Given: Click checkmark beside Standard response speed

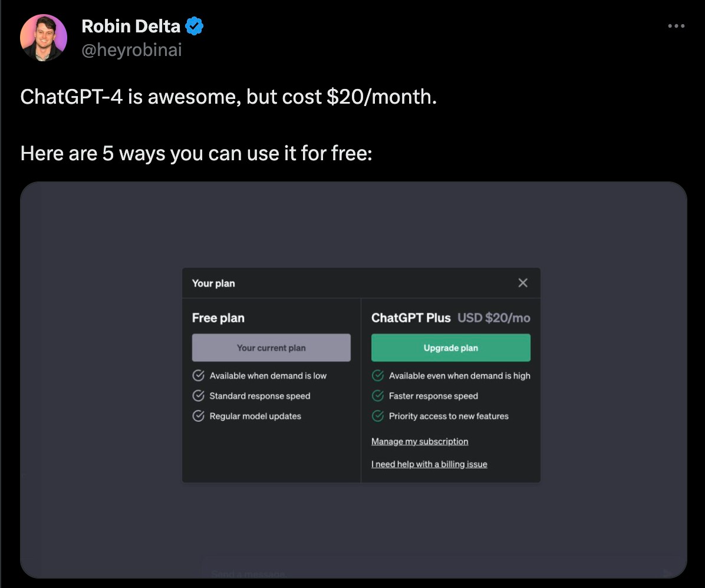Looking at the screenshot, I should coord(199,395).
